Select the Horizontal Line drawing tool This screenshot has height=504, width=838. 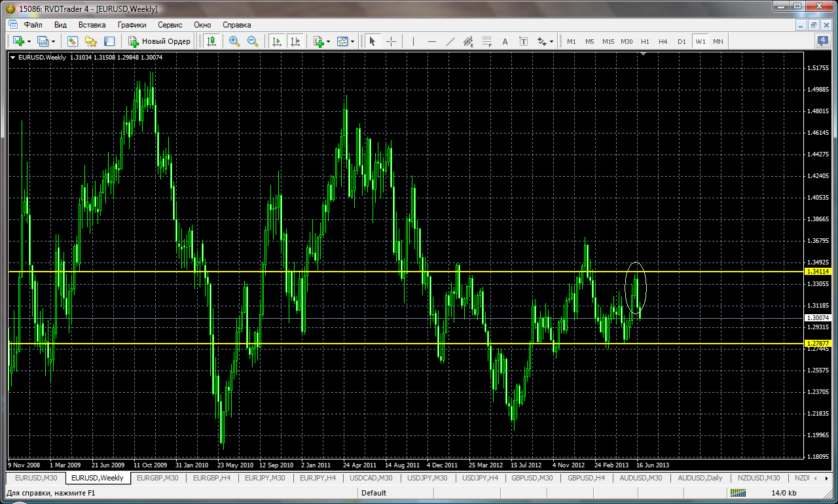coord(432,41)
